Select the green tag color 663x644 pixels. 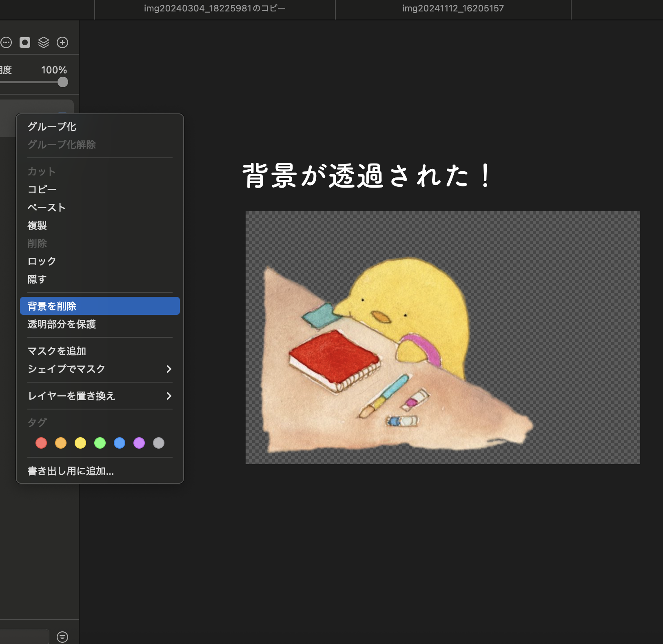click(100, 443)
